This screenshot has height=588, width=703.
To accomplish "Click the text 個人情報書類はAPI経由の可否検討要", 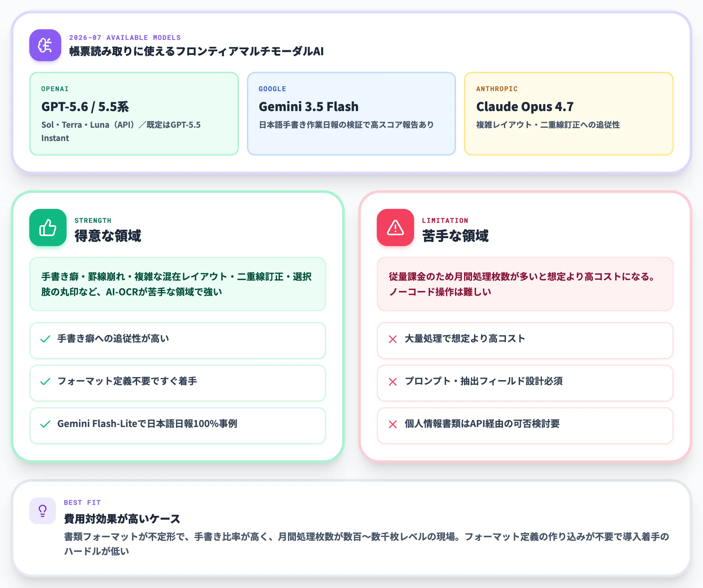I will tap(482, 423).
